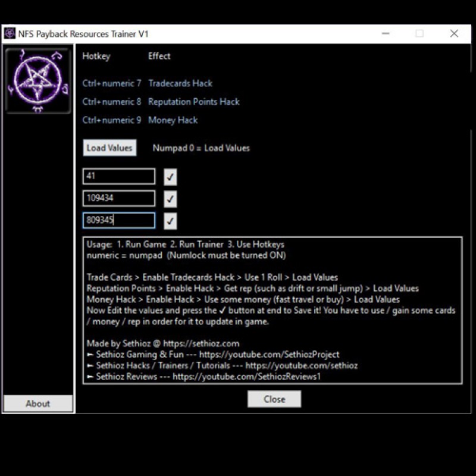
Task: Open the About panel
Action: [x=38, y=403]
